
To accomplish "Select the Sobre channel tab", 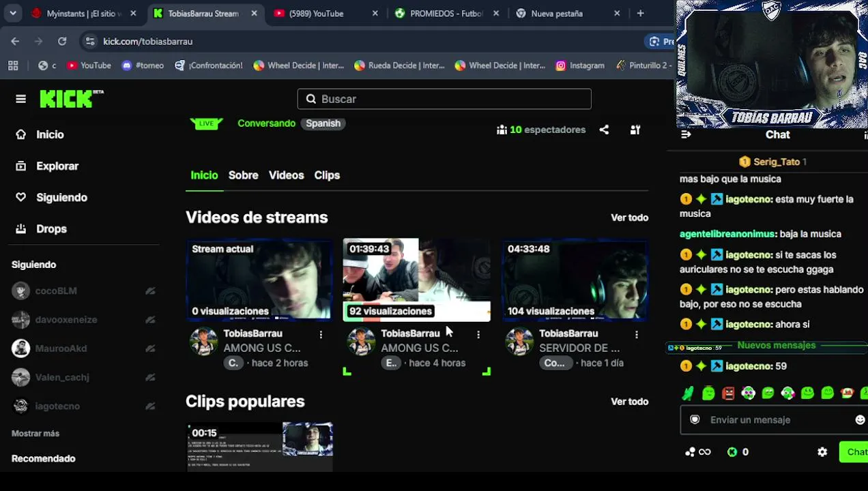I will pos(243,175).
